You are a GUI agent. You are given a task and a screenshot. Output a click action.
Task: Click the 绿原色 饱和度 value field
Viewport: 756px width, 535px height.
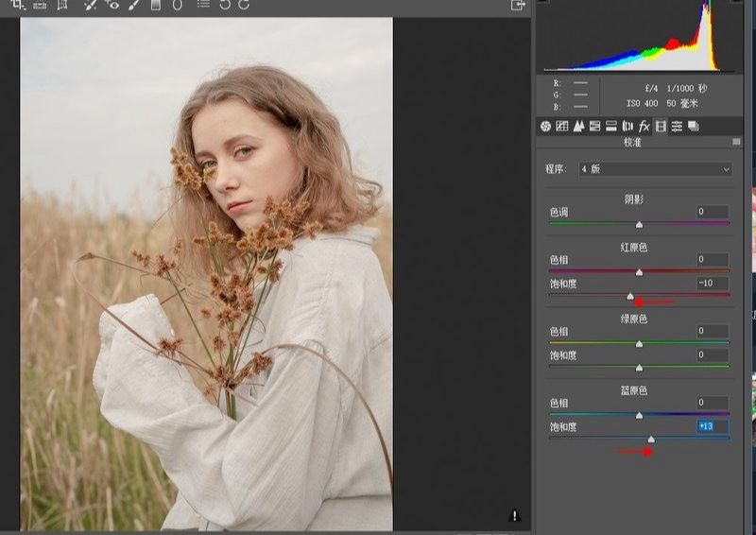click(713, 355)
